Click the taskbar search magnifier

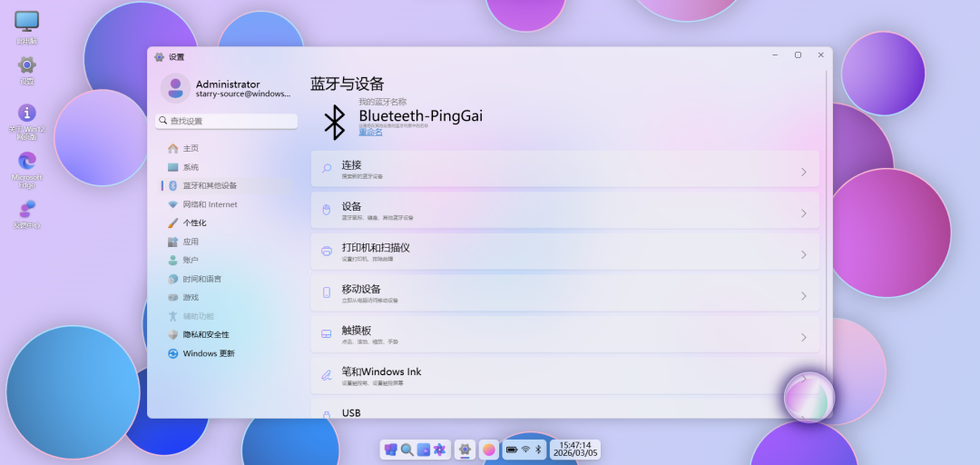tap(407, 450)
